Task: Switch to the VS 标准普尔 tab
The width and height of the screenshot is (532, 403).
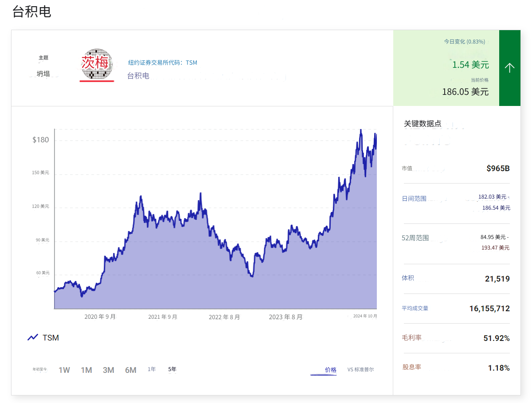Action: tap(360, 370)
